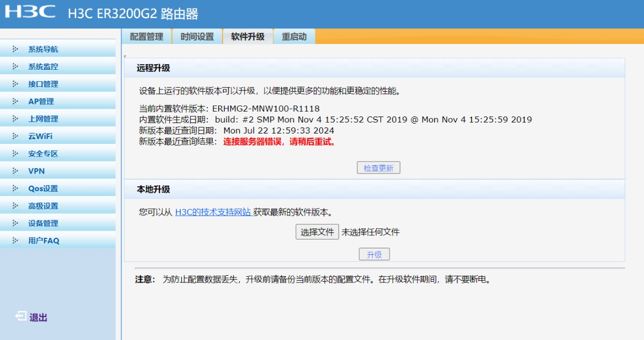Click the arrow icon beside 系统导航

(x=15, y=49)
